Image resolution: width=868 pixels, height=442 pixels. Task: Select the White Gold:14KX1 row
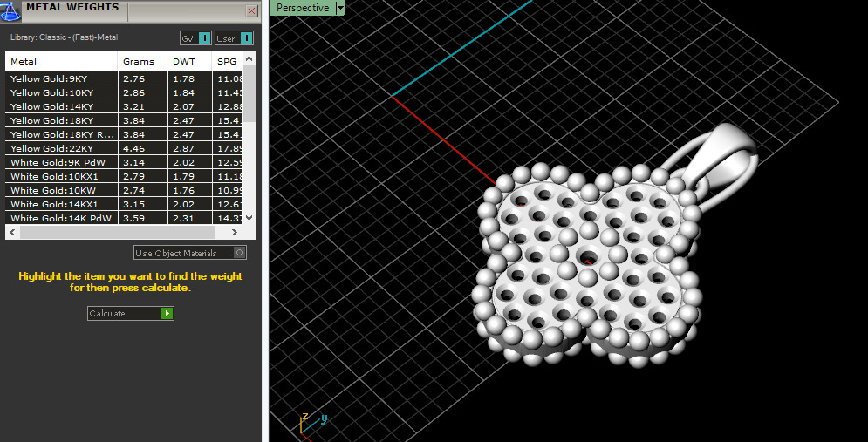point(124,204)
